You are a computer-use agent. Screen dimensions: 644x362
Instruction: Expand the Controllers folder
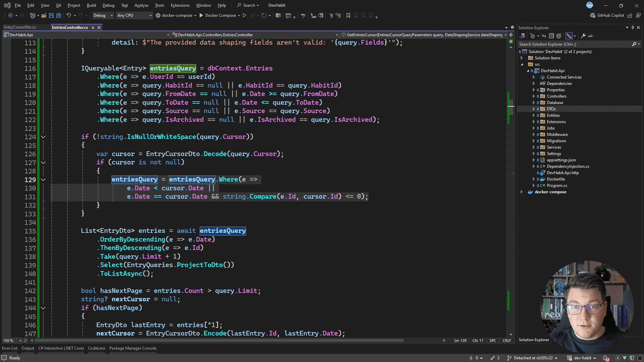point(534,96)
